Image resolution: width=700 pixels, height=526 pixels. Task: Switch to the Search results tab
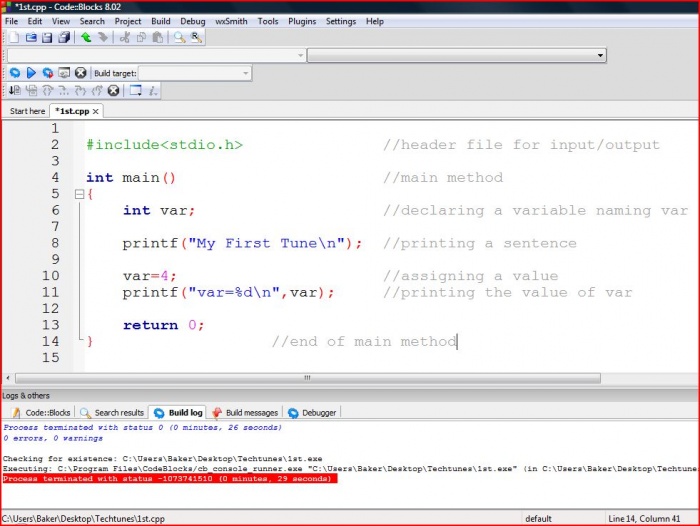(112, 413)
